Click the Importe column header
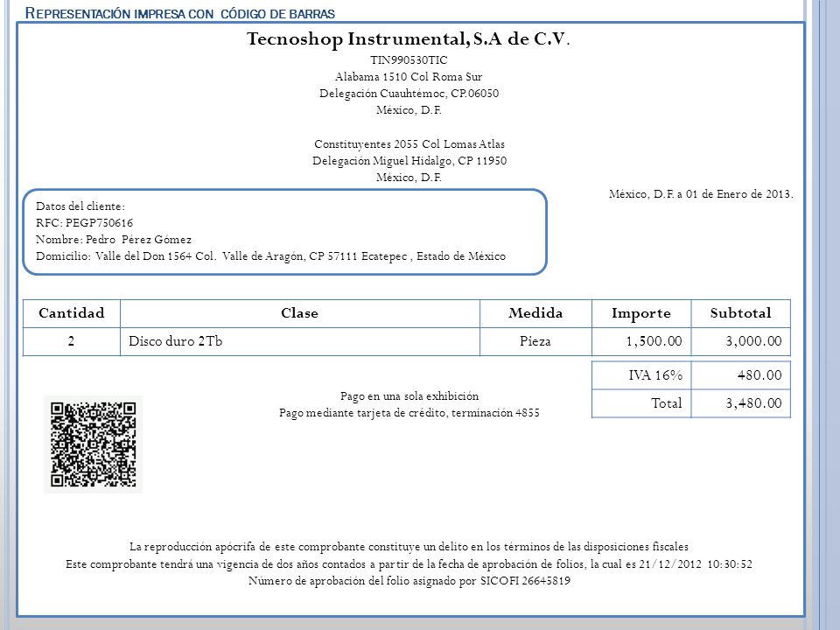The image size is (840, 630). pyautogui.click(x=641, y=313)
